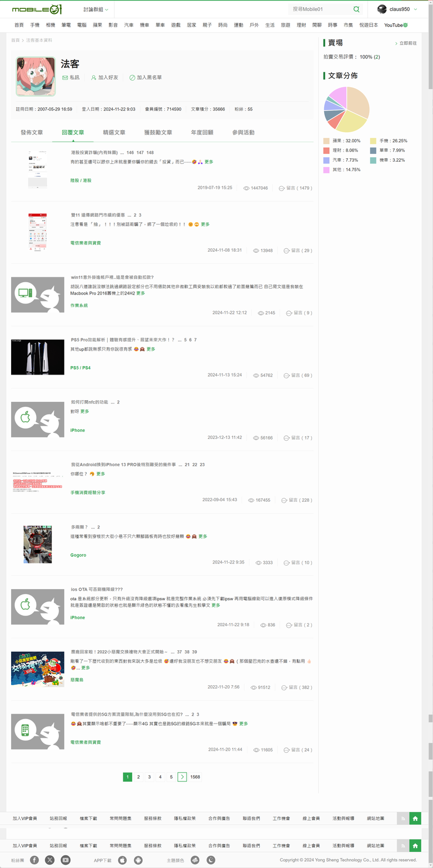Click the pie chart 文章分佈
Screen dimensions: 433x868
click(346, 109)
